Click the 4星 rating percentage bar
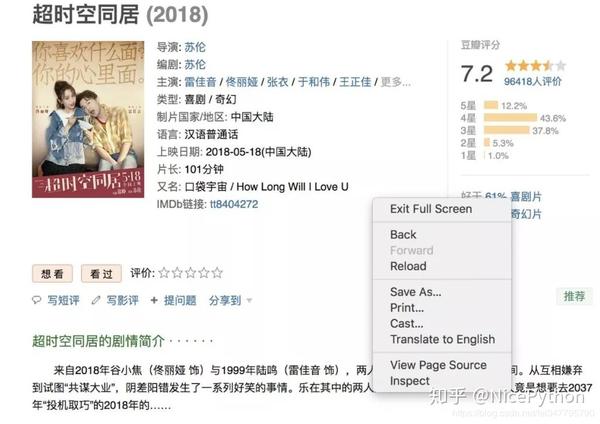600x424 pixels. tap(510, 117)
